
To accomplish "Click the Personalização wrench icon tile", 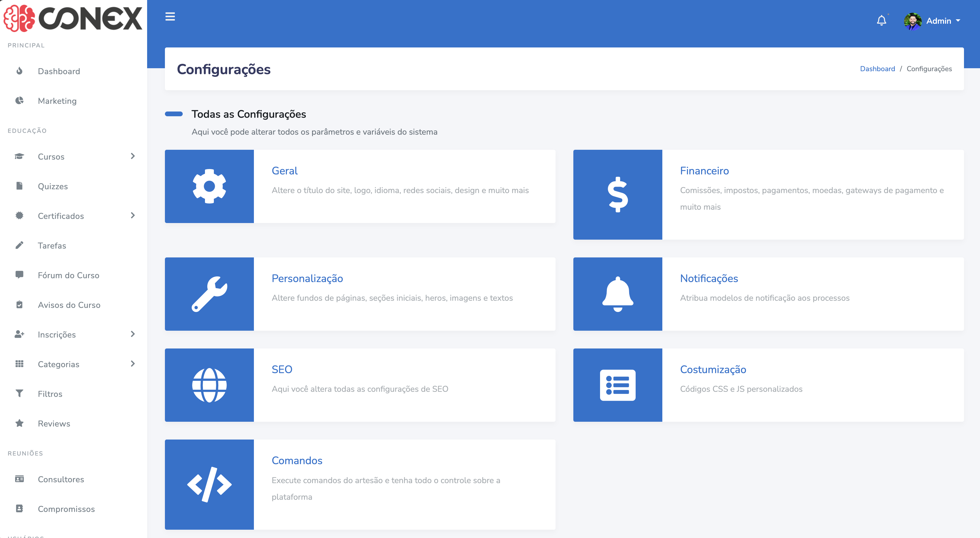I will [209, 294].
